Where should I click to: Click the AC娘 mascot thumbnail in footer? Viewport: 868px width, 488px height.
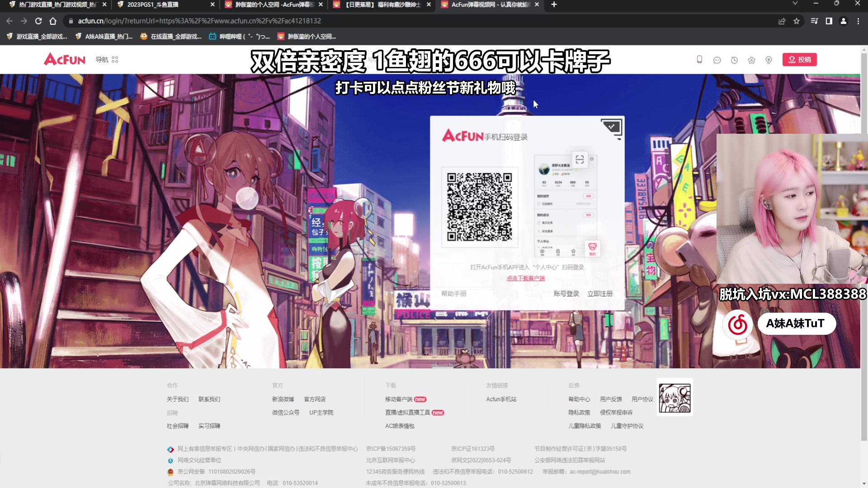point(675,397)
